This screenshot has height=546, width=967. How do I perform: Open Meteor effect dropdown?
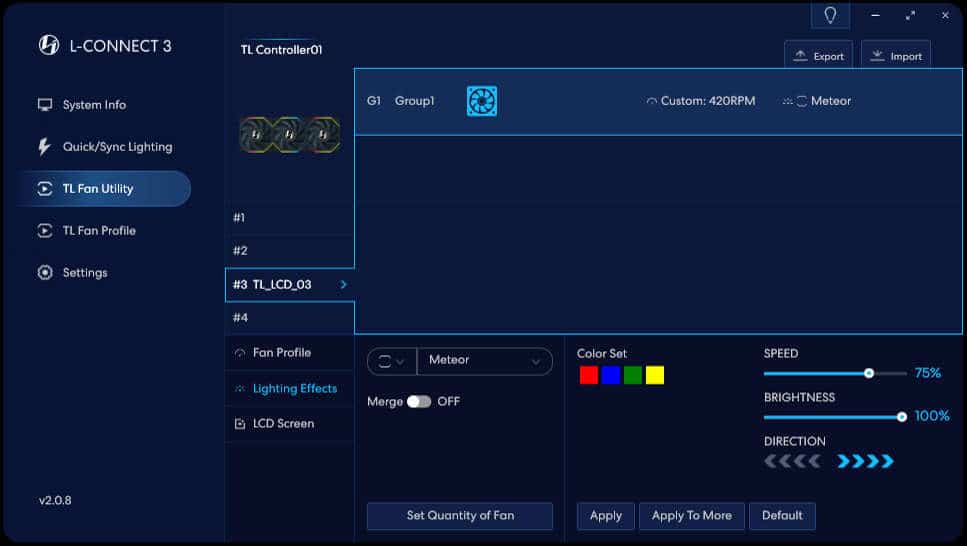(x=485, y=360)
